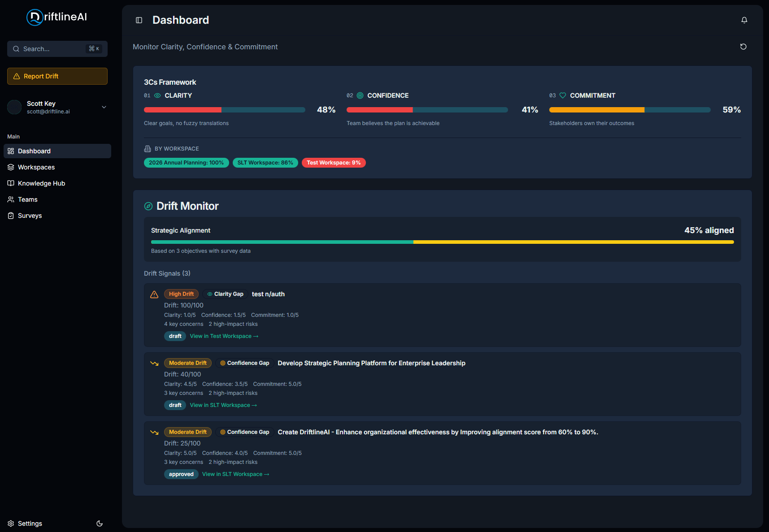Screen dimensions: 769x532
Task: Click the warning triangle on the High Drift signal
Action: [154, 294]
